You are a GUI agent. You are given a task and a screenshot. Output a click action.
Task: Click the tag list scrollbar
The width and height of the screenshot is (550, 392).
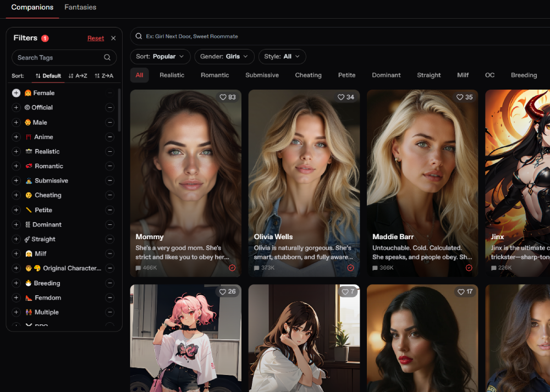(119, 110)
